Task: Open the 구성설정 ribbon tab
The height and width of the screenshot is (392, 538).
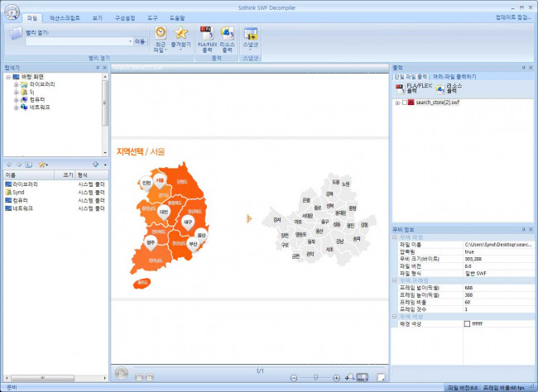Action: pos(125,17)
